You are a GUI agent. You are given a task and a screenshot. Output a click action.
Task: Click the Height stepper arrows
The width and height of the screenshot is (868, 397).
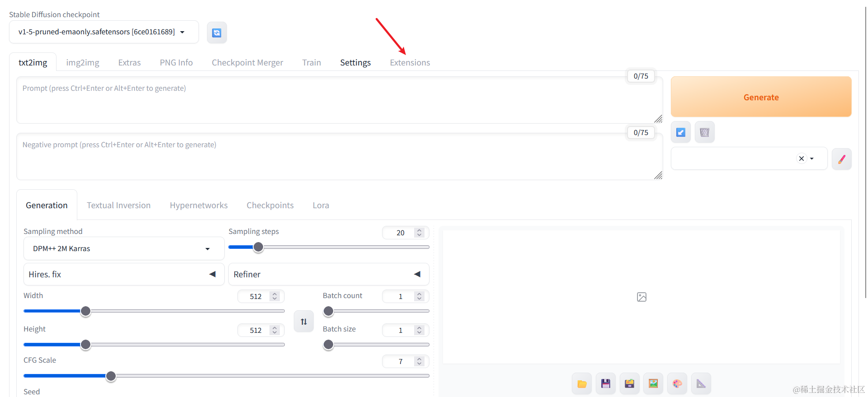point(274,330)
